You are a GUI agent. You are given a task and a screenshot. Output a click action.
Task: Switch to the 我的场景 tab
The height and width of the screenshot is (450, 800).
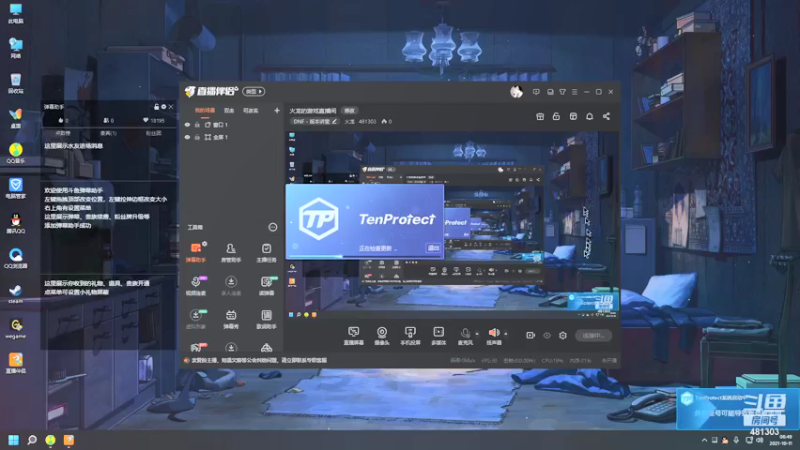coord(205,110)
